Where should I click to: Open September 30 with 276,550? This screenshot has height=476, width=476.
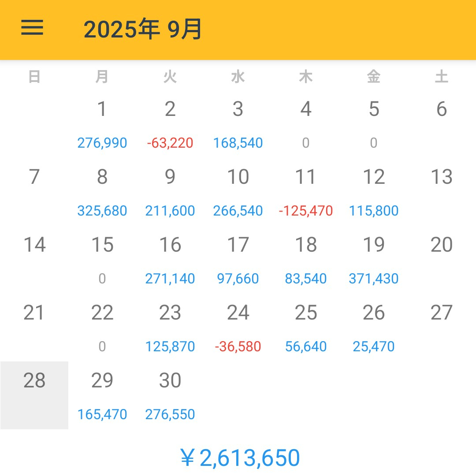(170, 394)
